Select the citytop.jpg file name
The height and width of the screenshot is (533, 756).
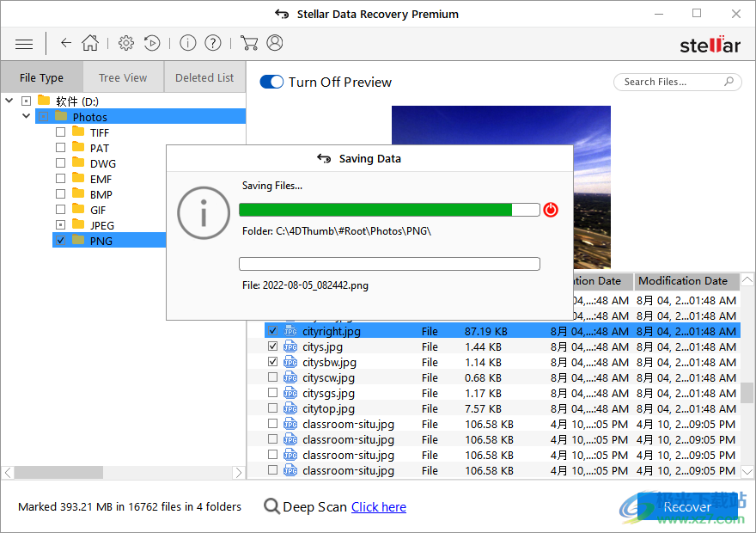point(329,409)
